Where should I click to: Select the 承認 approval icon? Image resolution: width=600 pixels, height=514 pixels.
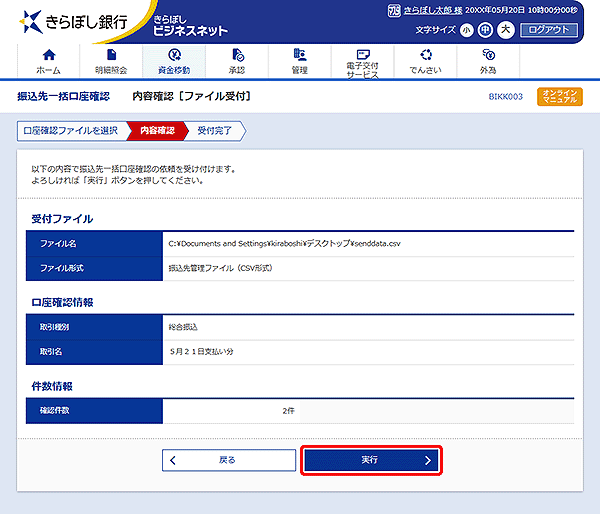pos(238,55)
